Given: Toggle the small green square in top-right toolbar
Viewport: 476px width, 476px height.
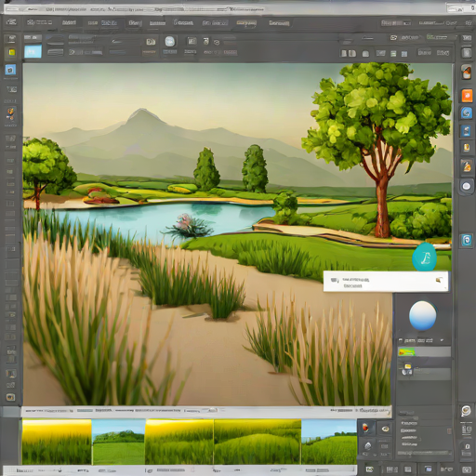Looking at the screenshot, I should [393, 54].
